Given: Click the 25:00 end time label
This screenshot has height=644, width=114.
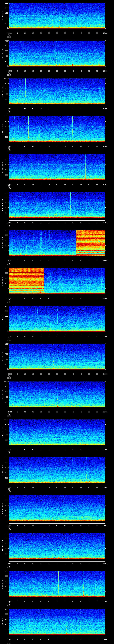Looking at the screenshot, I should pos(105,412).
